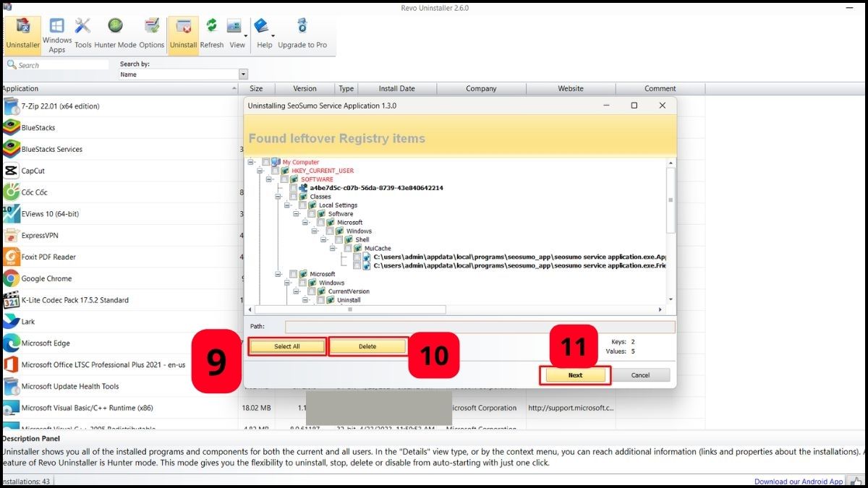The width and height of the screenshot is (868, 488).
Task: Click the thumbs-up icon in status bar
Action: (x=856, y=481)
